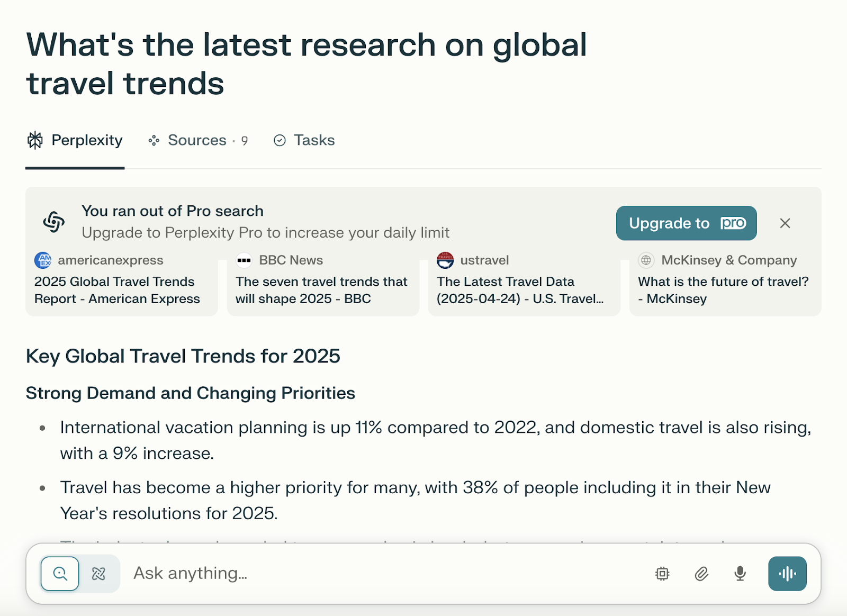Click the 38% New Year's resolutions bullet
847x616 pixels.
[415, 500]
